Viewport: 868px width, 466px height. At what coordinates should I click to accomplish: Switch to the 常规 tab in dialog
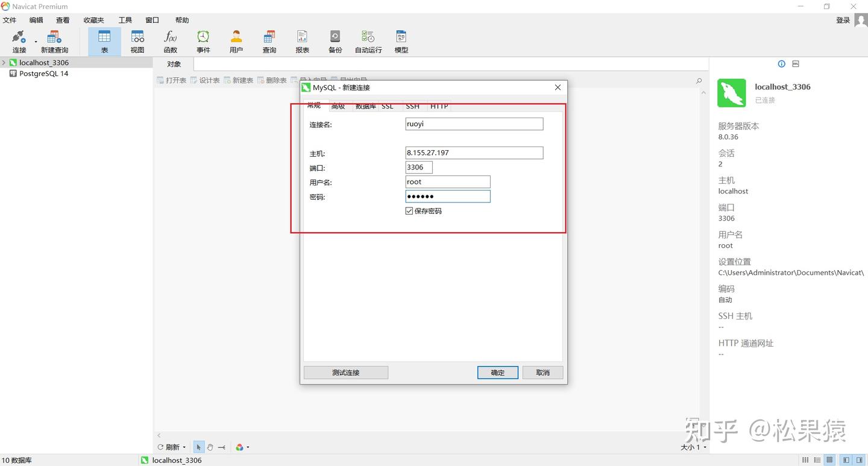(315, 105)
